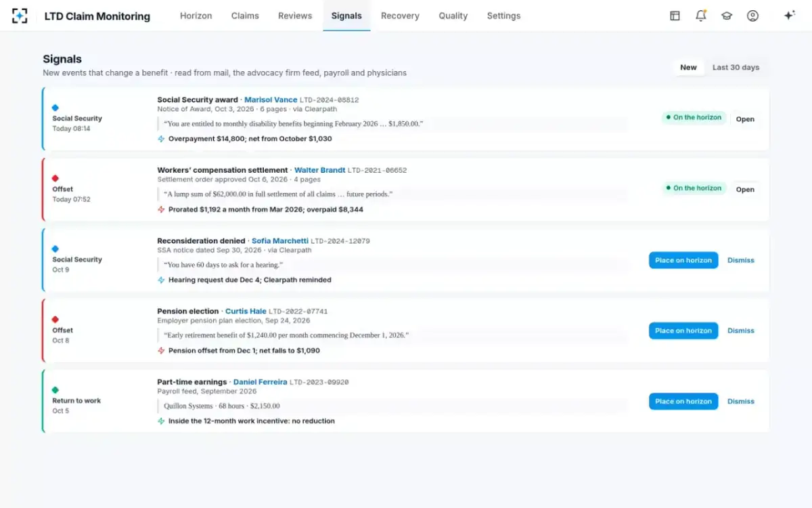Click red diamond on Curtis Hale signal
The width and height of the screenshot is (812, 508).
pyautogui.click(x=55, y=319)
